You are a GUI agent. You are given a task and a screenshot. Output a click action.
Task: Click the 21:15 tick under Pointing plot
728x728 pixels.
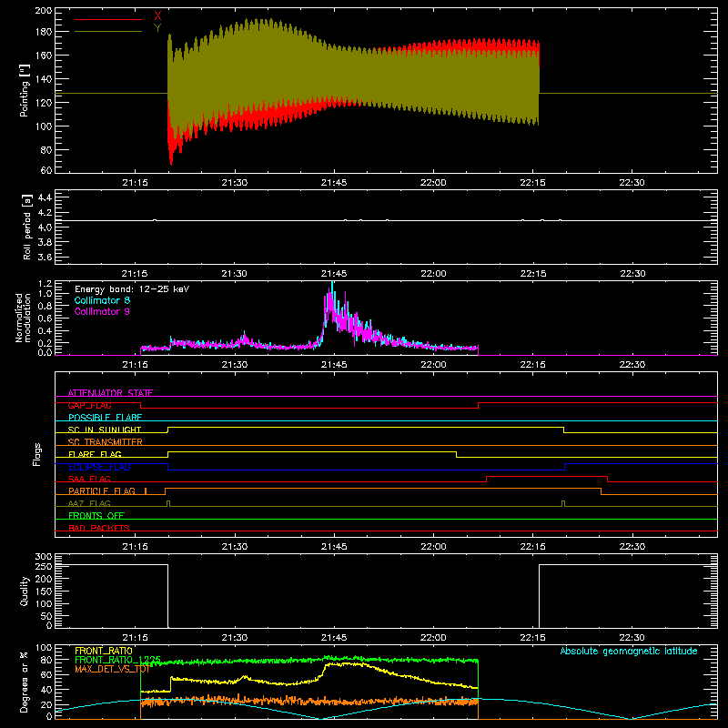coord(135,183)
